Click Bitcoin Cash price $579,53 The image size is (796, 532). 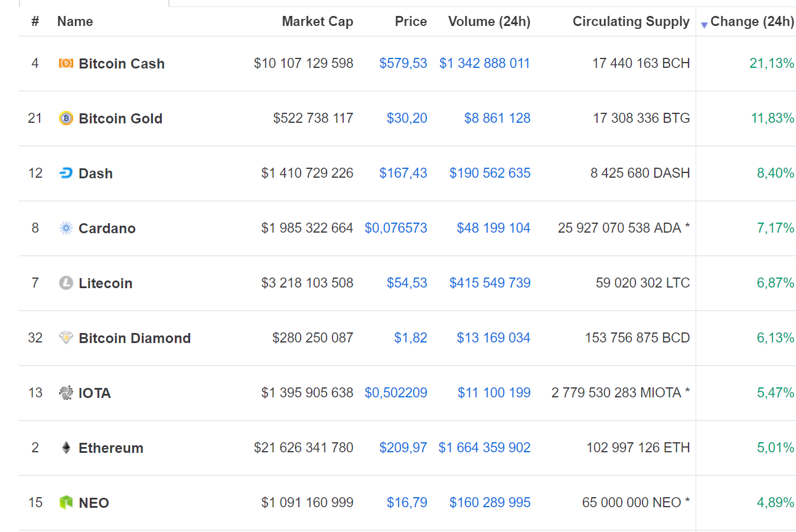[x=403, y=63]
